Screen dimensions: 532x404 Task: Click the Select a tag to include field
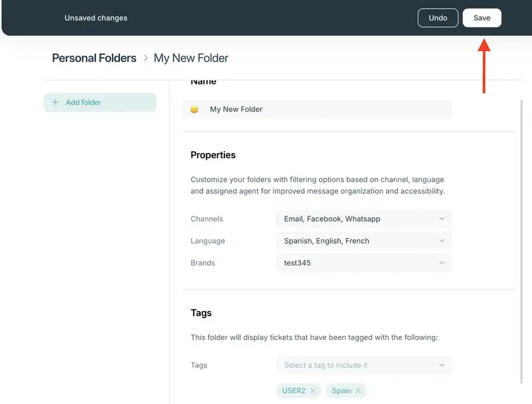pos(363,365)
